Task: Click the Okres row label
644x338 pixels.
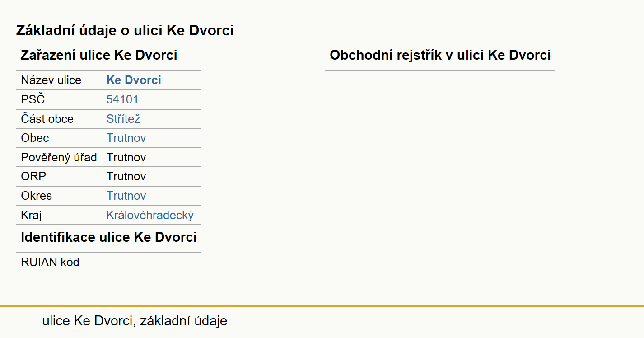Action: pos(36,196)
